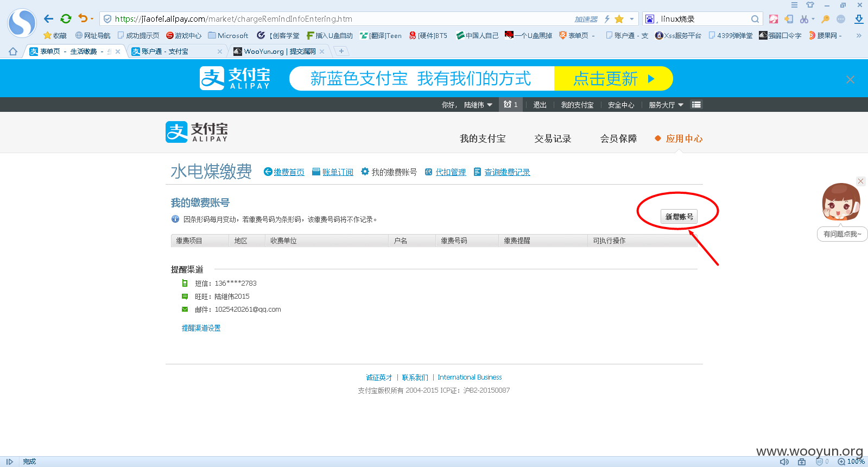Viewport: 868px width, 467px height.
Task: Click the zoom 100% control in status bar
Action: pos(851,462)
